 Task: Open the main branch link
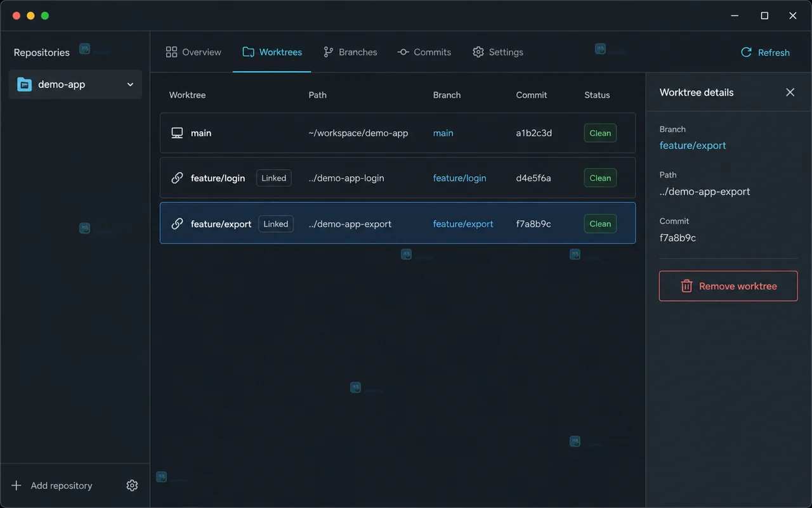(443, 133)
